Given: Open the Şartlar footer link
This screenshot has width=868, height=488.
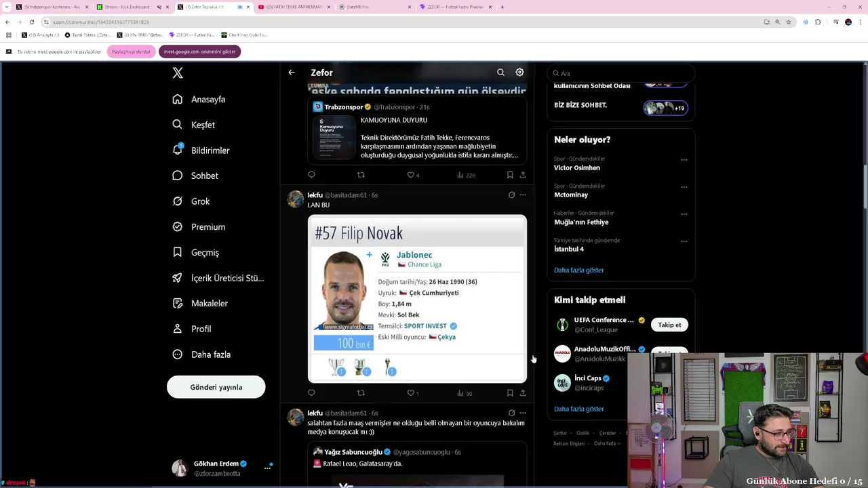Looking at the screenshot, I should [560, 433].
